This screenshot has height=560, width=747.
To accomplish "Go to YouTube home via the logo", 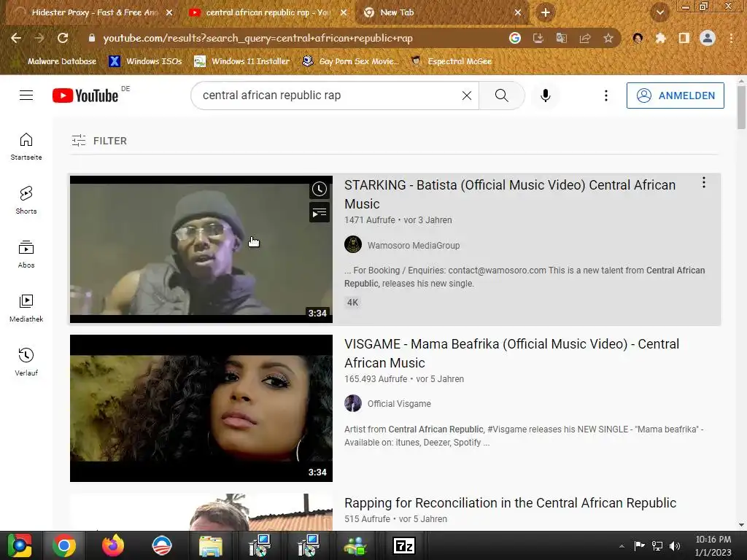I will pyautogui.click(x=85, y=96).
